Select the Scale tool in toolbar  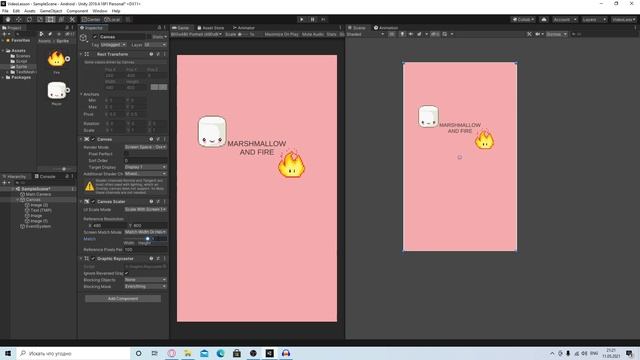pos(40,20)
